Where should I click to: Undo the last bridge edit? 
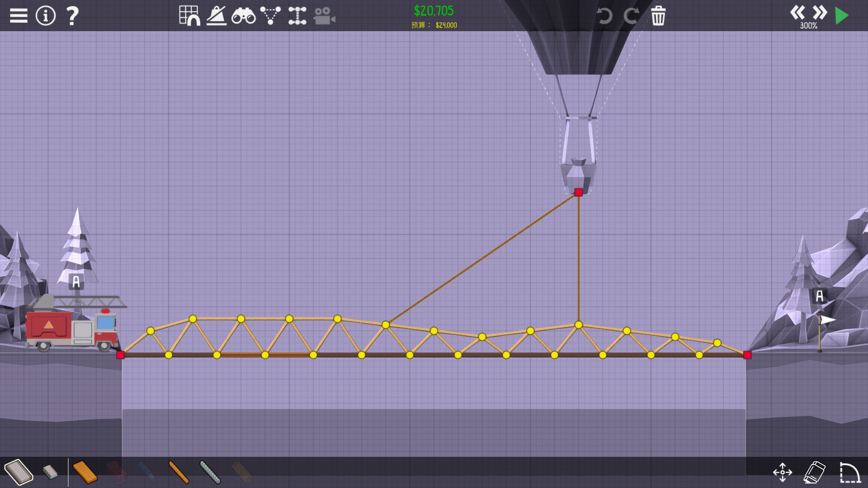[604, 16]
